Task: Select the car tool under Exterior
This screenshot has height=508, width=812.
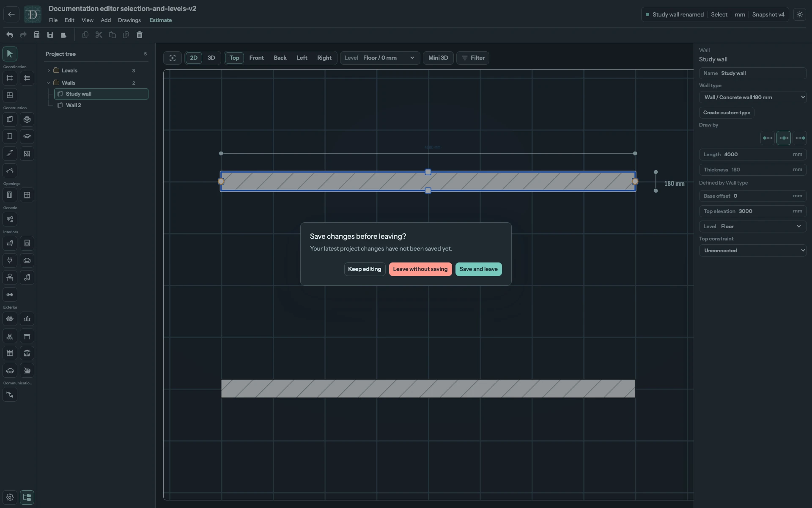Action: pos(10,370)
